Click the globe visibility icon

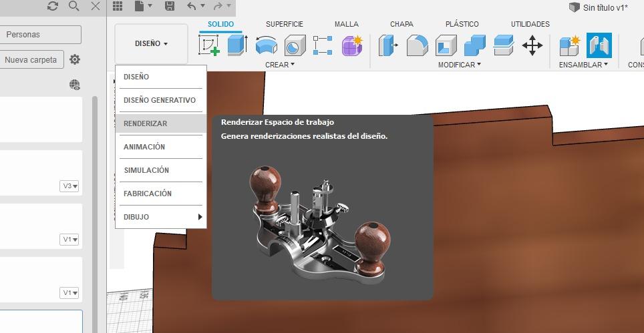pyautogui.click(x=75, y=85)
